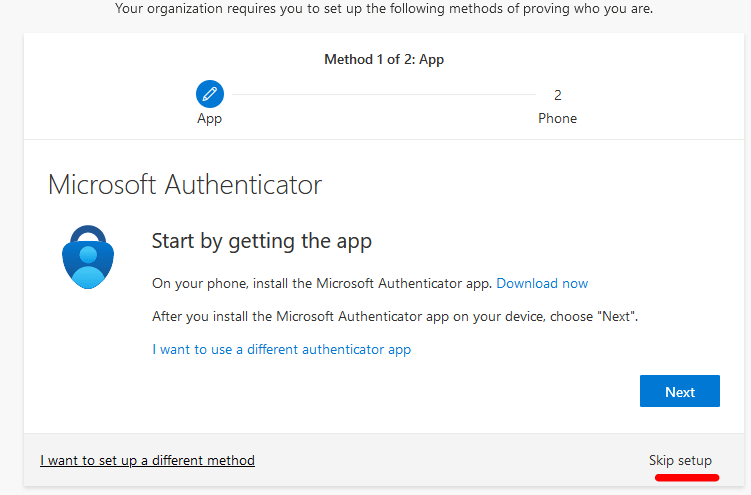This screenshot has height=495, width=751.
Task: Click the Microsoft Authenticator page heading
Action: pyautogui.click(x=185, y=185)
